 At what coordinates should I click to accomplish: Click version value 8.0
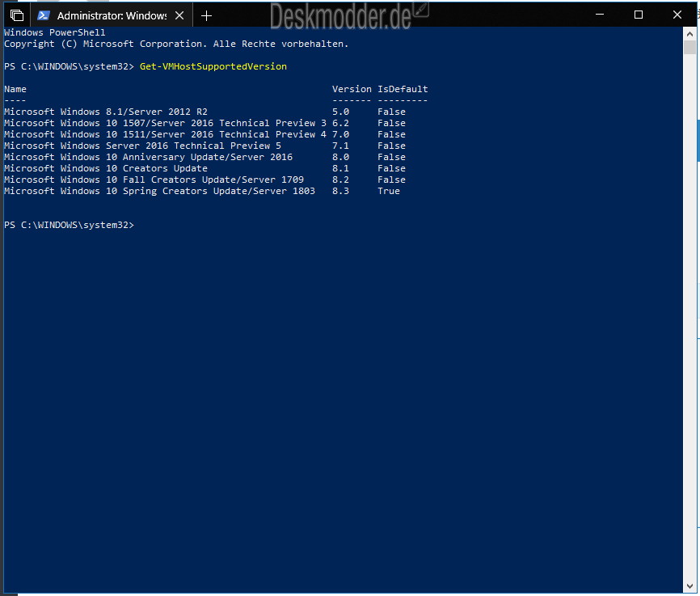340,157
